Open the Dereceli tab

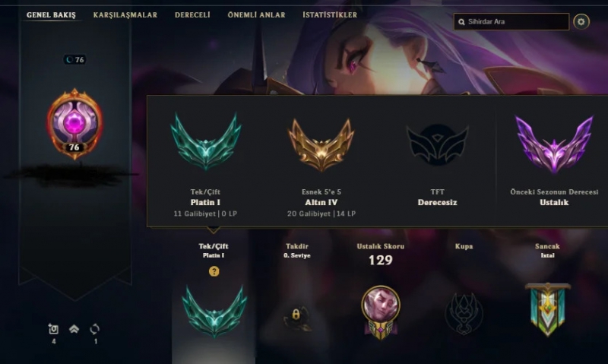192,15
